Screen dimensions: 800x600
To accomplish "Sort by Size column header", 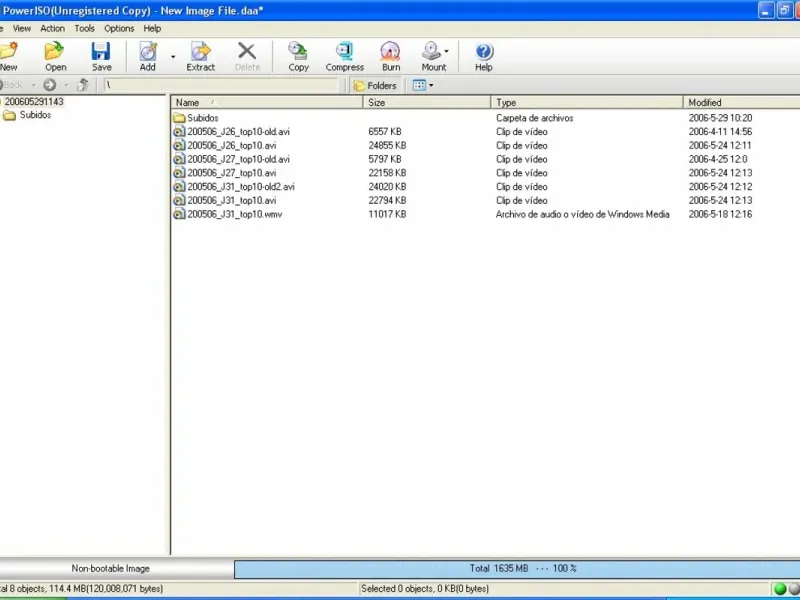I will pyautogui.click(x=427, y=103).
